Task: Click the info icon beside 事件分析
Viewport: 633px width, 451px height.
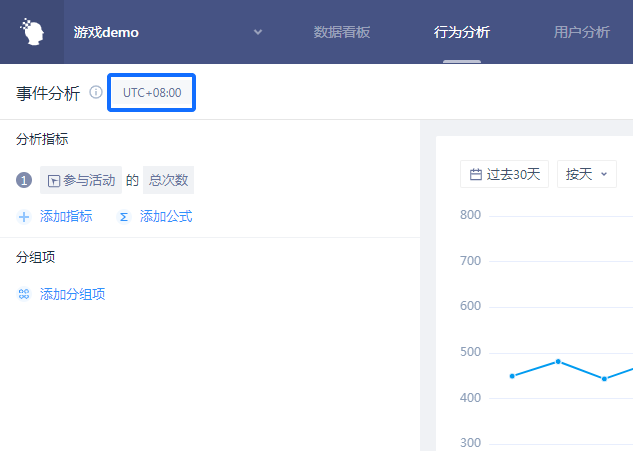Action: point(96,92)
